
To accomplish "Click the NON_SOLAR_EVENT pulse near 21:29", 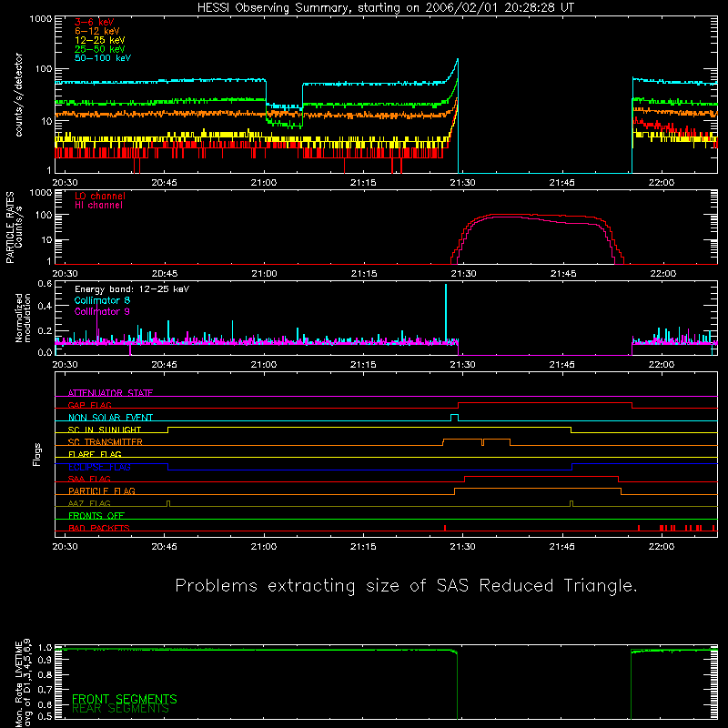I will [454, 418].
